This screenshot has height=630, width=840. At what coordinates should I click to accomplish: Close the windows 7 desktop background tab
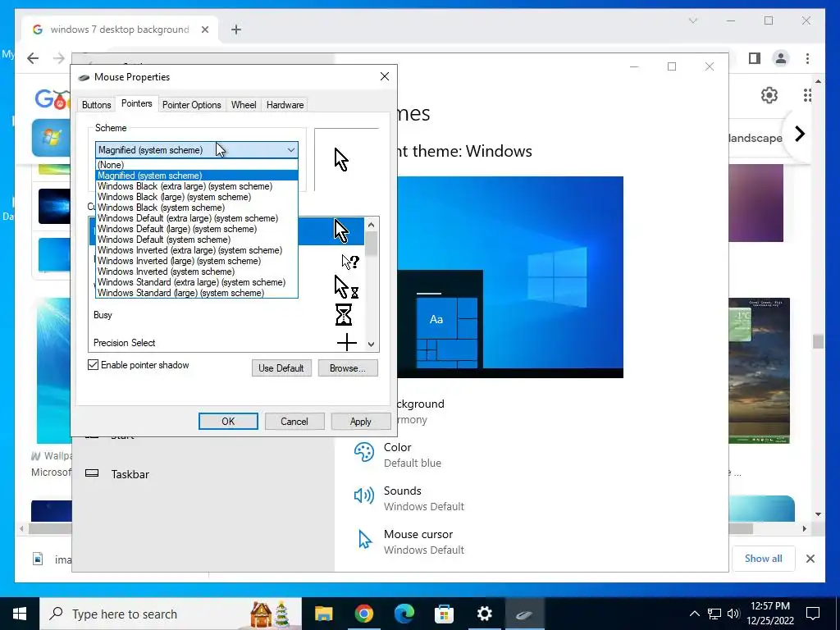coord(204,30)
